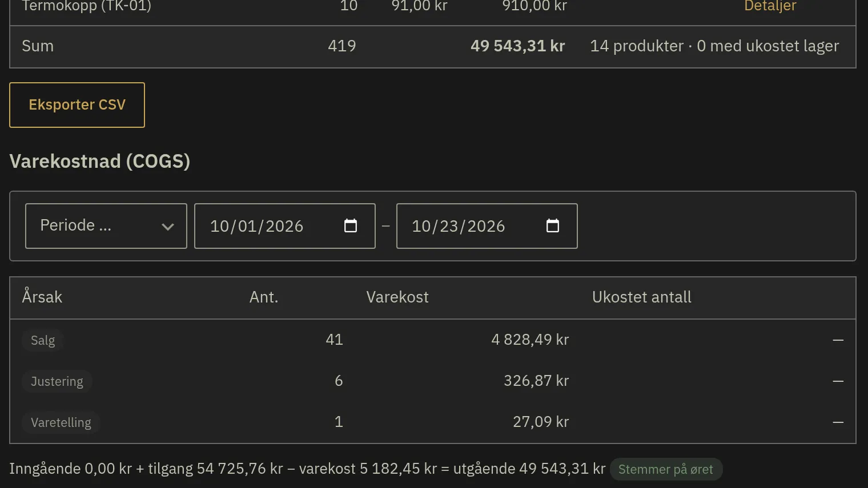Click the Termokopp (TK-01) product row
Image resolution: width=868 pixels, height=488 pixels.
(433, 8)
